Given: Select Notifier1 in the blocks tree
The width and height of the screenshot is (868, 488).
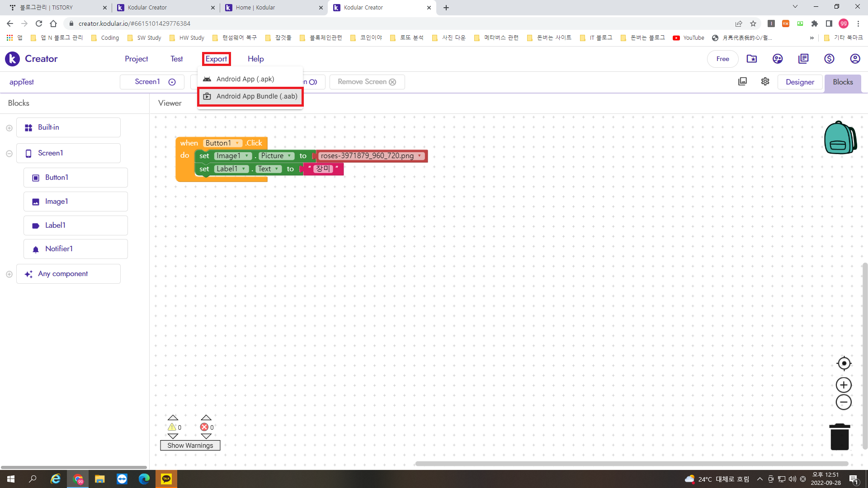Looking at the screenshot, I should [59, 249].
